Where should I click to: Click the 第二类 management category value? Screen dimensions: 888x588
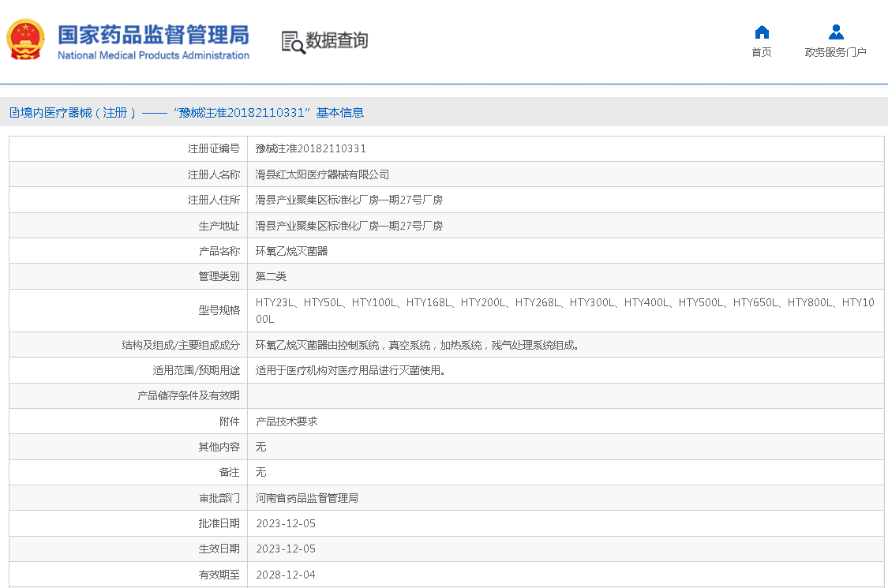click(271, 276)
